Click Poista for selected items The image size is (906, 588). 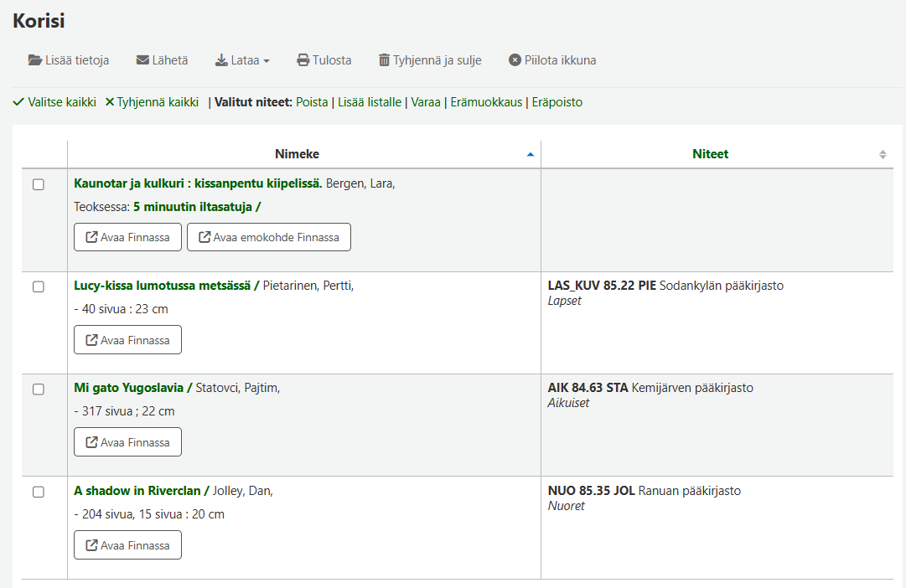312,102
